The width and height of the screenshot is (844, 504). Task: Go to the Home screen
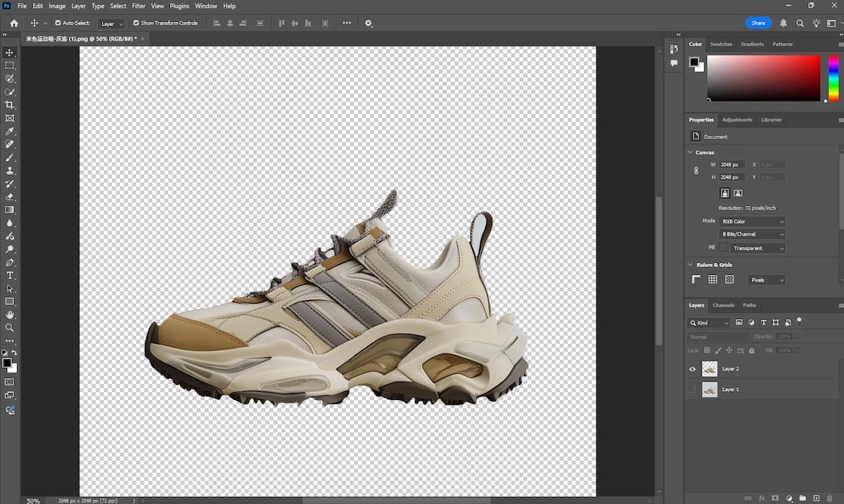click(14, 23)
